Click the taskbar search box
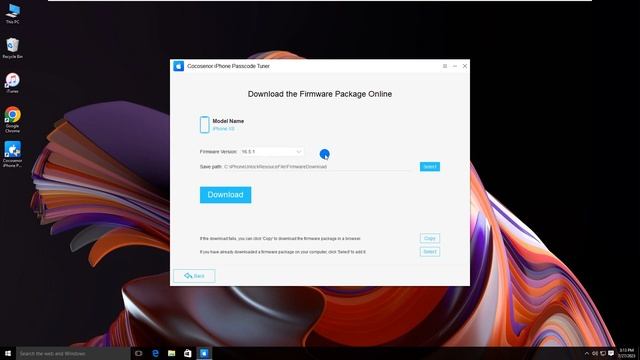The width and height of the screenshot is (640, 360). pos(73,353)
